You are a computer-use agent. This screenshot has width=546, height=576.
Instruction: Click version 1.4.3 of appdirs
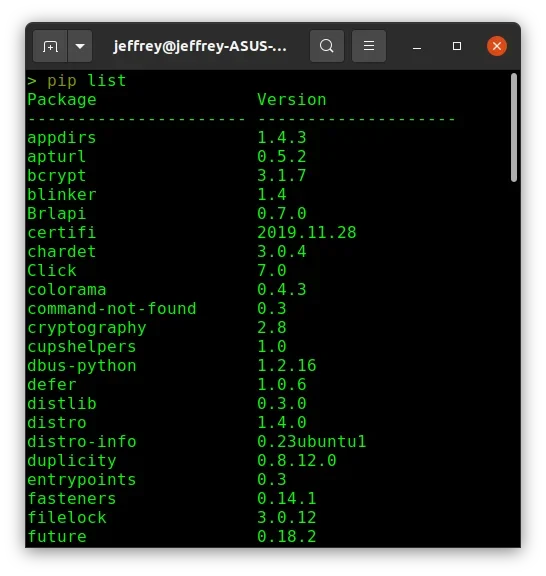point(281,138)
